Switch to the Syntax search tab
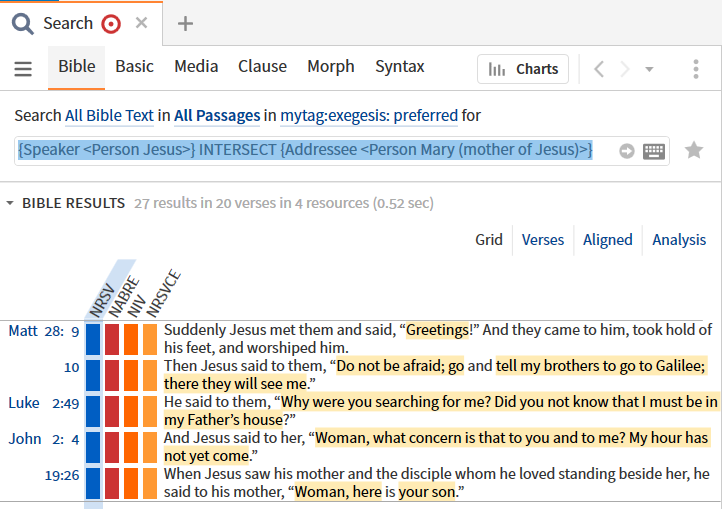 pos(399,66)
